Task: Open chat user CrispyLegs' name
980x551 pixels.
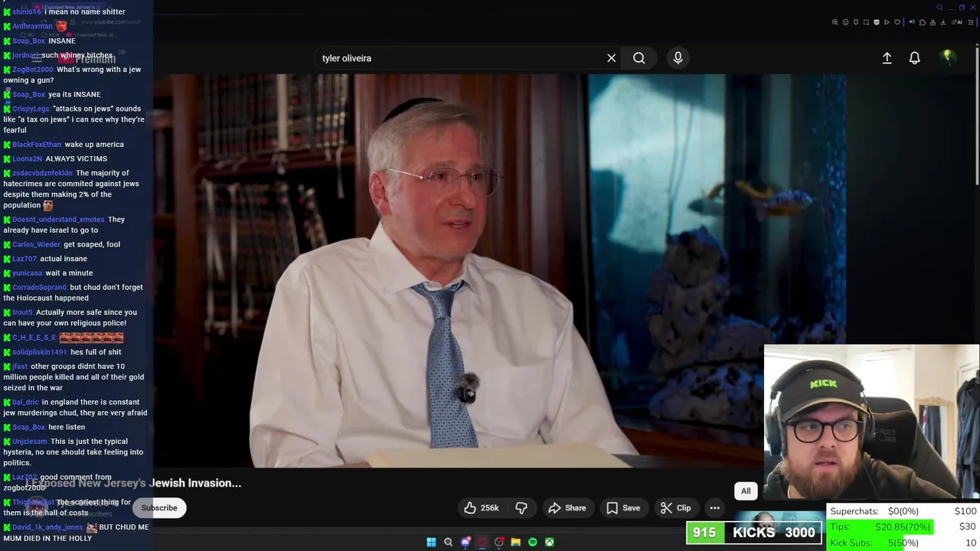Action: 31,109
